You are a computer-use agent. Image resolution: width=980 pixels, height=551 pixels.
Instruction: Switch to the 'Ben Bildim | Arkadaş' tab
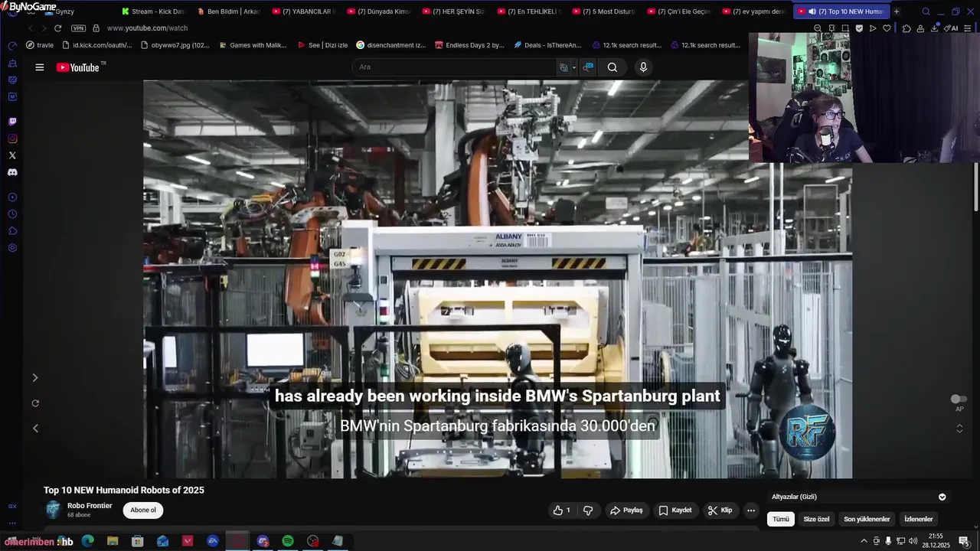228,11
